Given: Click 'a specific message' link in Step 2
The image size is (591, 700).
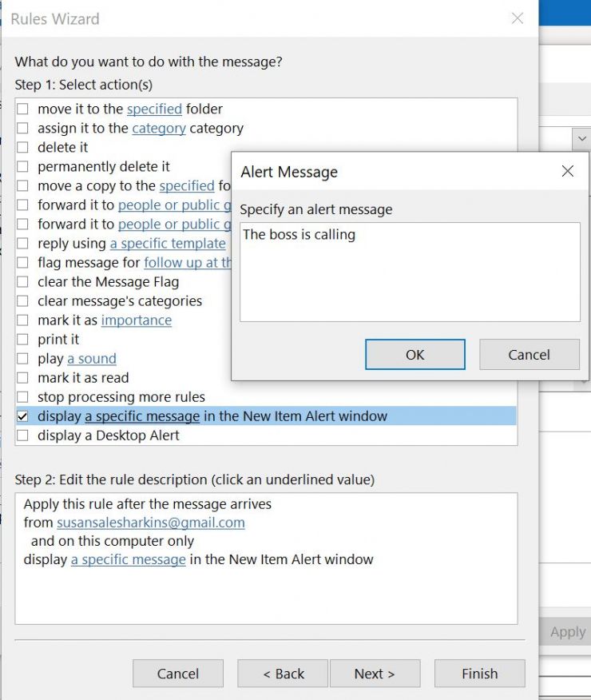Looking at the screenshot, I should click(128, 559).
